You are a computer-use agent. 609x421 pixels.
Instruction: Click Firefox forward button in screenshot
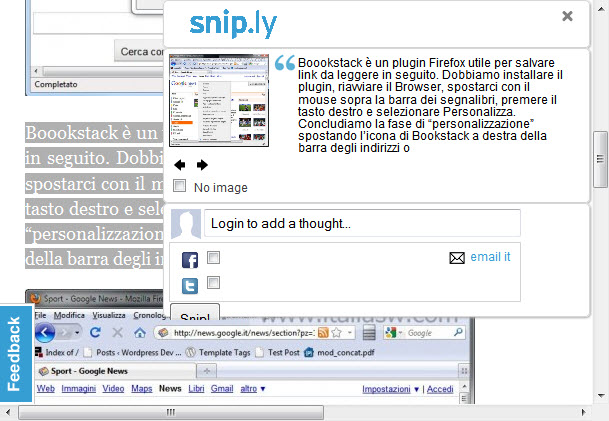pyautogui.click(x=65, y=333)
